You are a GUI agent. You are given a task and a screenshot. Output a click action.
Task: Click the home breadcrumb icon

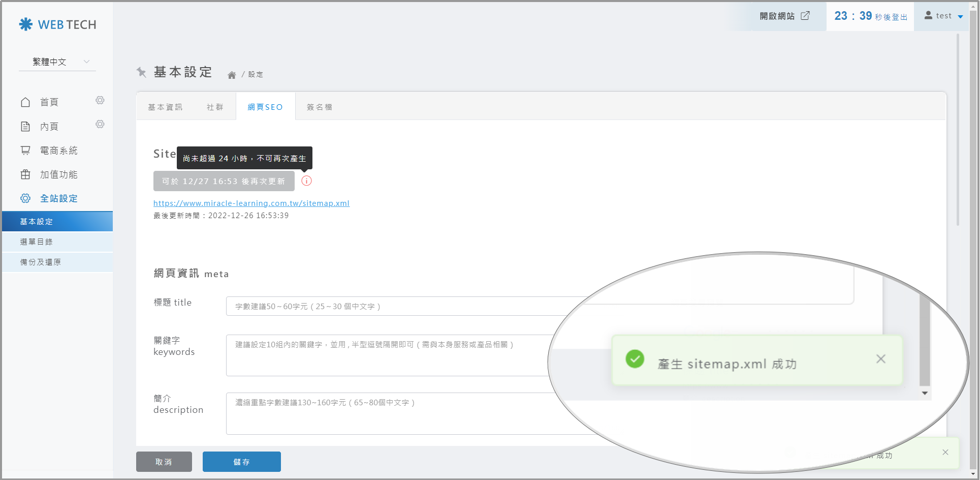[x=232, y=75]
